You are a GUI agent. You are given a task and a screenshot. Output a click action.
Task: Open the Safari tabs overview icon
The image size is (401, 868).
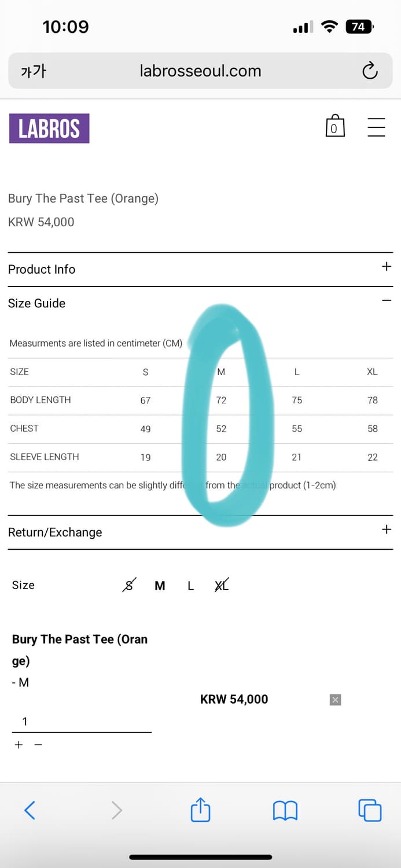tap(370, 810)
